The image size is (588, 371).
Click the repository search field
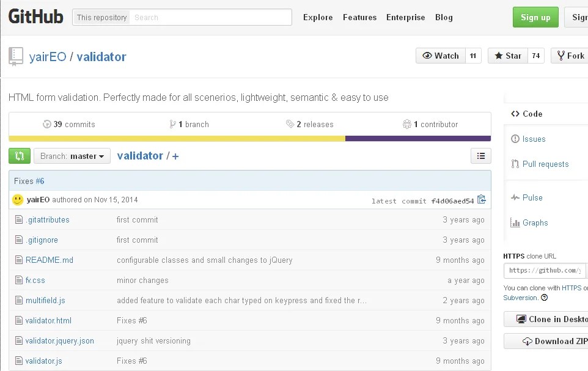coord(210,17)
